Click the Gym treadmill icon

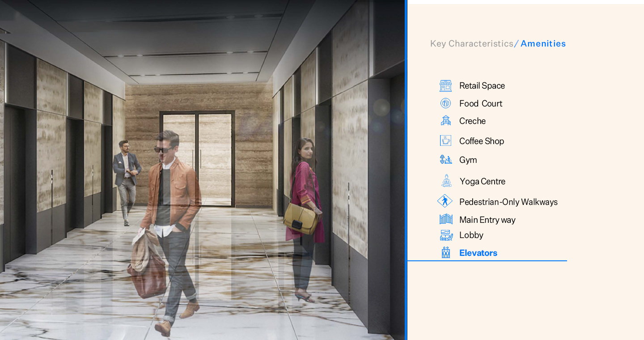click(x=445, y=160)
